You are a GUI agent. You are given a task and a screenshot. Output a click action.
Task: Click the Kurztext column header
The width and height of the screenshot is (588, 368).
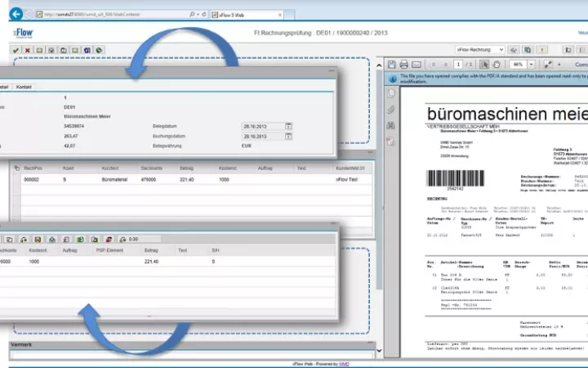pyautogui.click(x=110, y=168)
